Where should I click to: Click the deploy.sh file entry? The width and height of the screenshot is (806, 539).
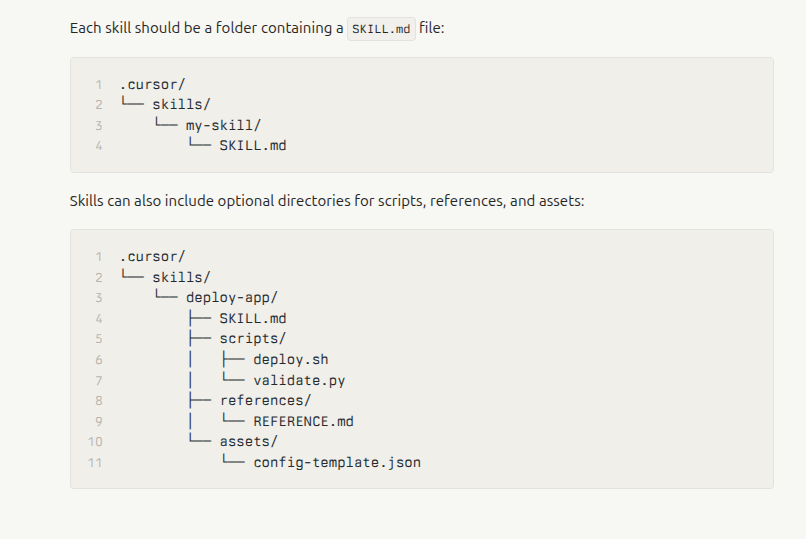click(290, 360)
